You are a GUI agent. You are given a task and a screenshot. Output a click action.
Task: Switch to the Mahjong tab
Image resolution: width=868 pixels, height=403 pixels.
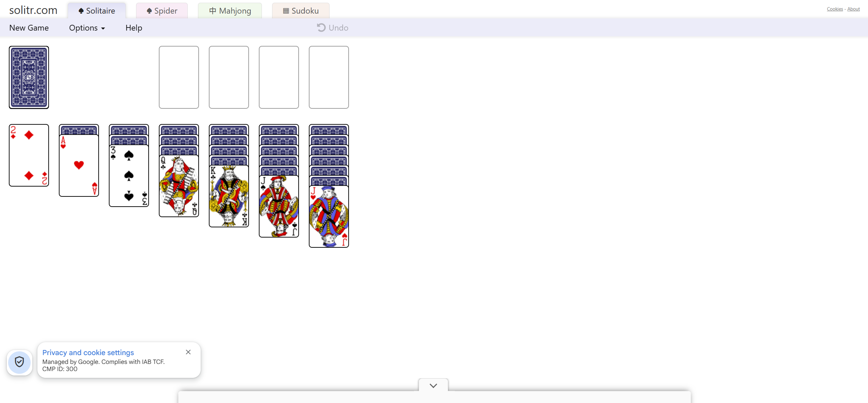230,11
